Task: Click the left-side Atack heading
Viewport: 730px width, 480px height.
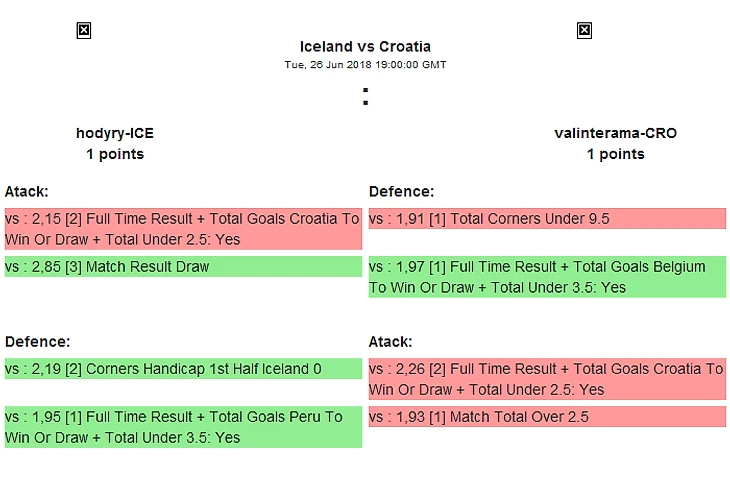Action: (27, 191)
